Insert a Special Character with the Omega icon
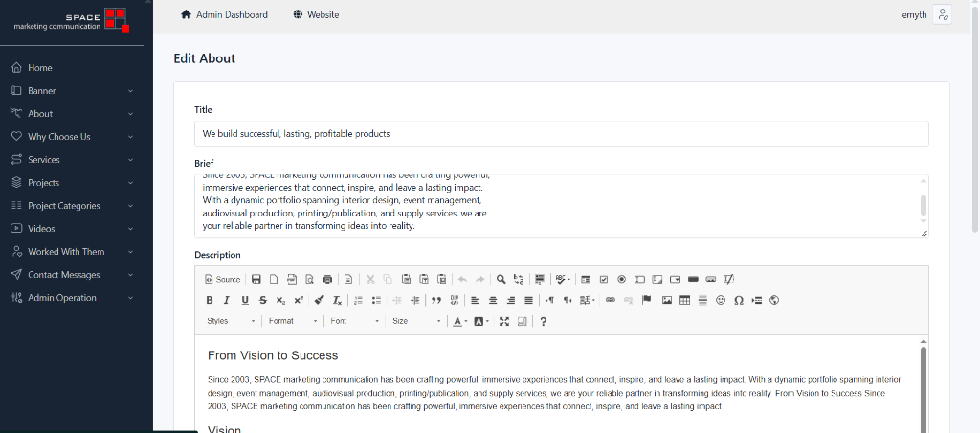Viewport: 980px width, 433px height. click(x=739, y=301)
